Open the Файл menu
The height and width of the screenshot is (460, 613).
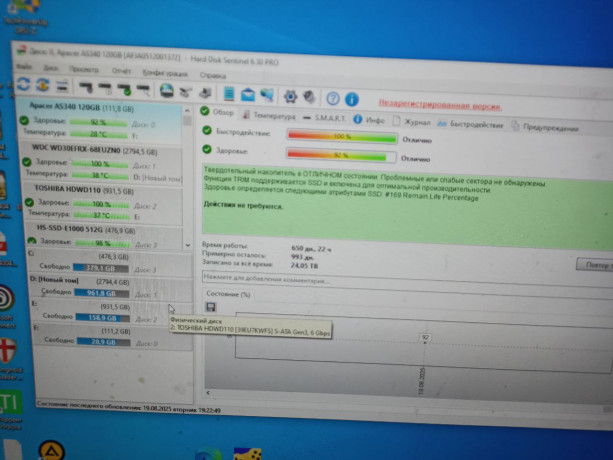[x=24, y=66]
